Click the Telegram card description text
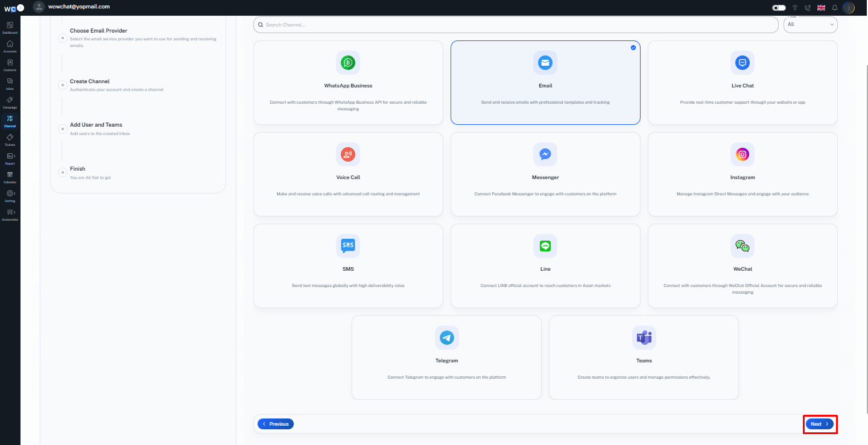This screenshot has width=868, height=445. (x=447, y=377)
